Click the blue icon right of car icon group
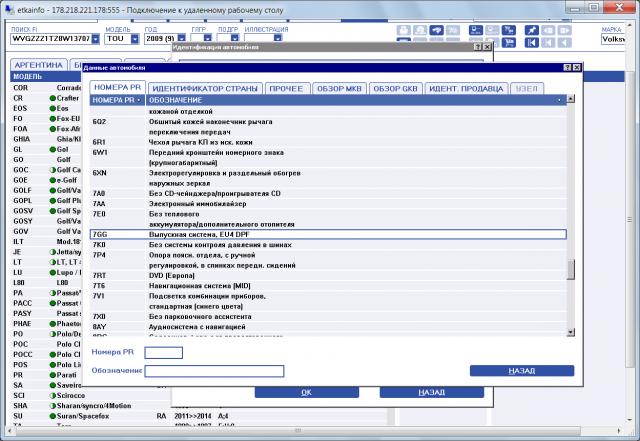Image resolution: width=640 pixels, height=441 pixels. click(x=476, y=31)
